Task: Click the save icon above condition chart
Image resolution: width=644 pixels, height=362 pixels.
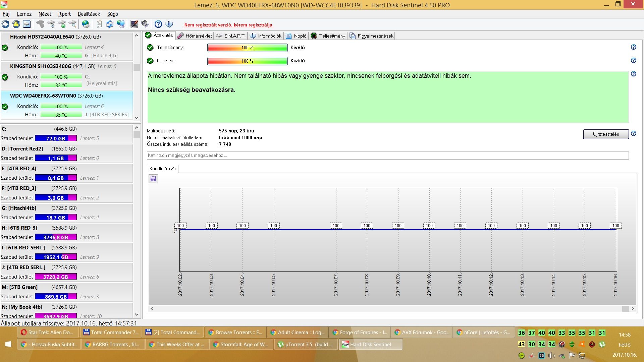Action: pos(153,179)
